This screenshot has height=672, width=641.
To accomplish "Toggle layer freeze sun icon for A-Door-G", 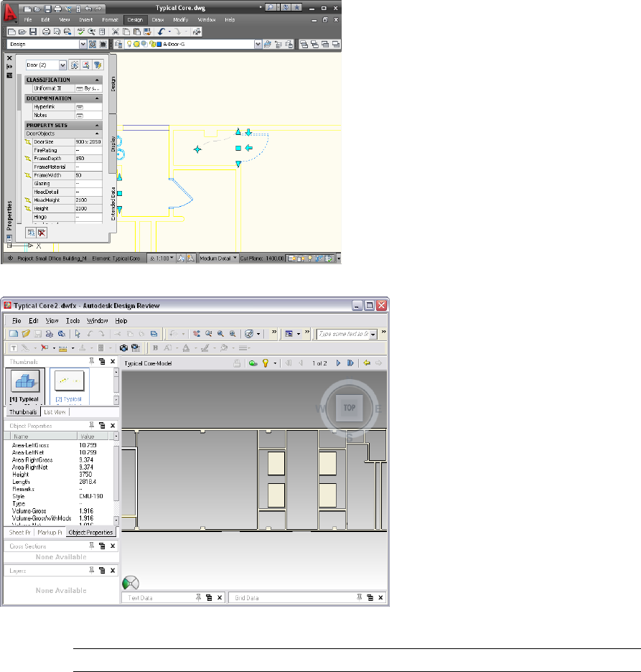I will 136,44.
